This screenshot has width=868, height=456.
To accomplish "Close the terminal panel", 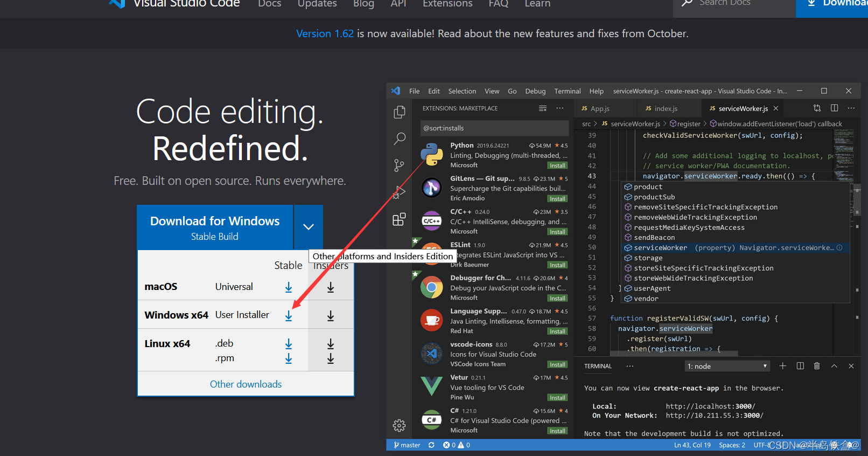I will (x=851, y=366).
